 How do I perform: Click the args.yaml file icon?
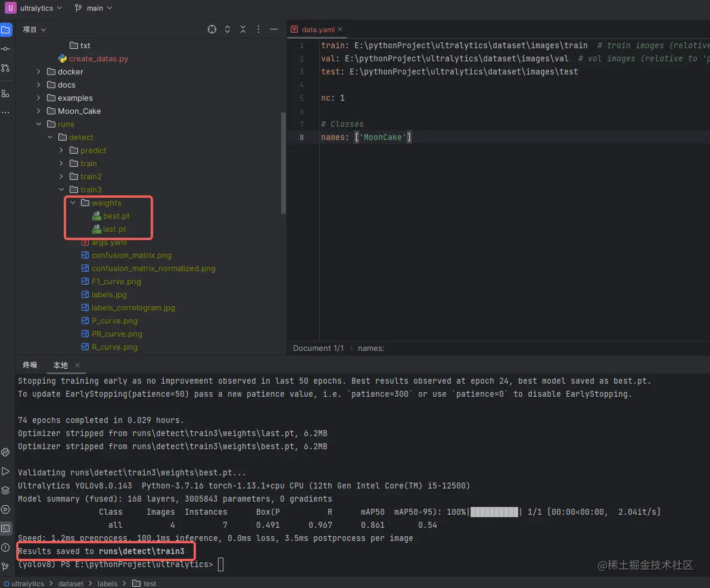click(x=85, y=242)
